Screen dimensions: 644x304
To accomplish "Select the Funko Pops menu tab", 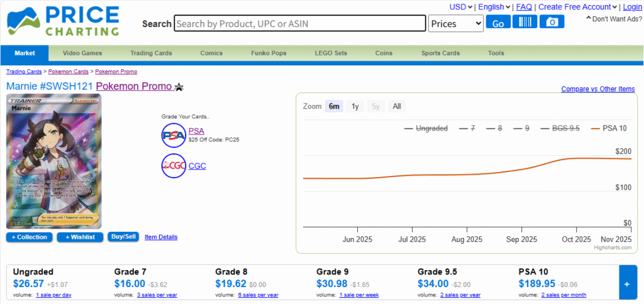I will pos(269,53).
